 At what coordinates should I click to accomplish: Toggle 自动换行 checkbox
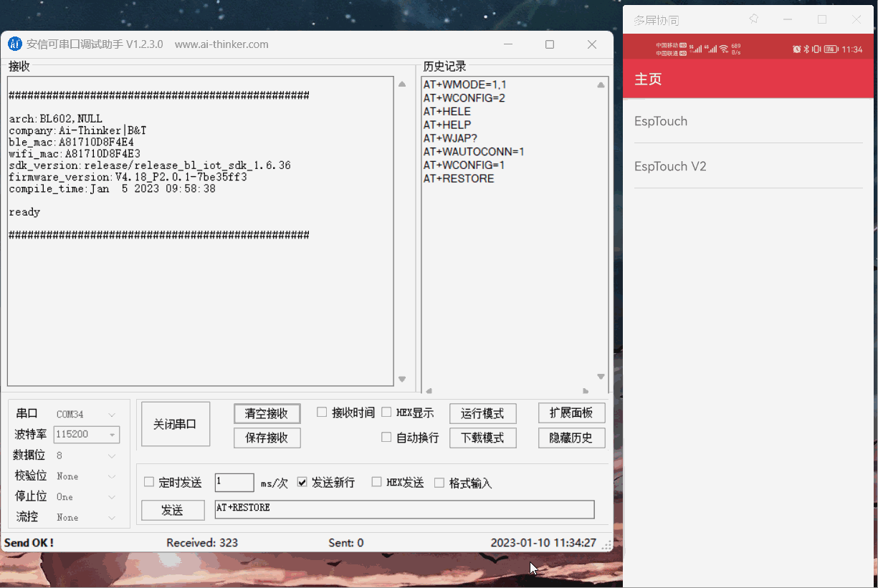pyautogui.click(x=386, y=437)
